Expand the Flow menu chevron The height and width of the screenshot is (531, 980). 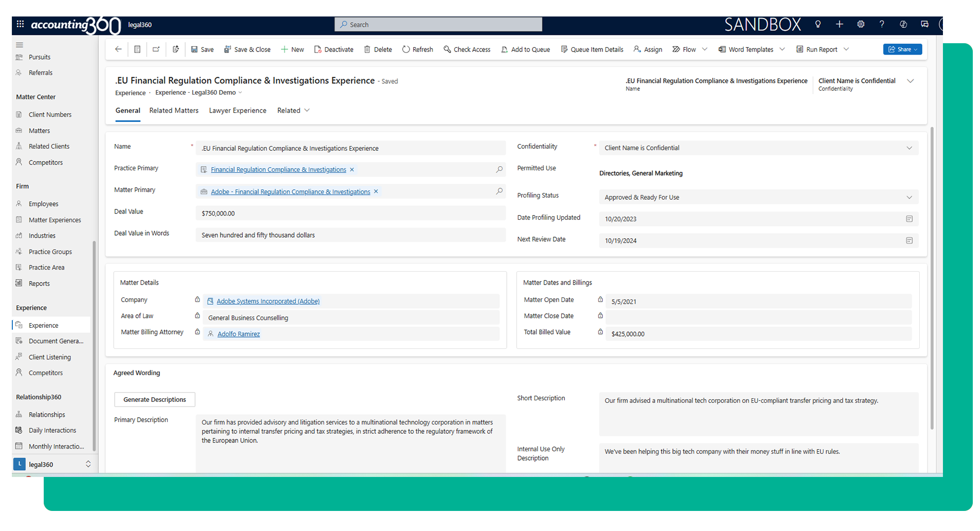coord(705,49)
